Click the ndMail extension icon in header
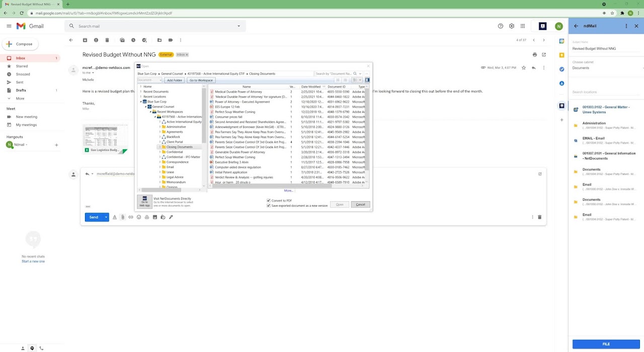The height and width of the screenshot is (352, 644). tap(542, 26)
